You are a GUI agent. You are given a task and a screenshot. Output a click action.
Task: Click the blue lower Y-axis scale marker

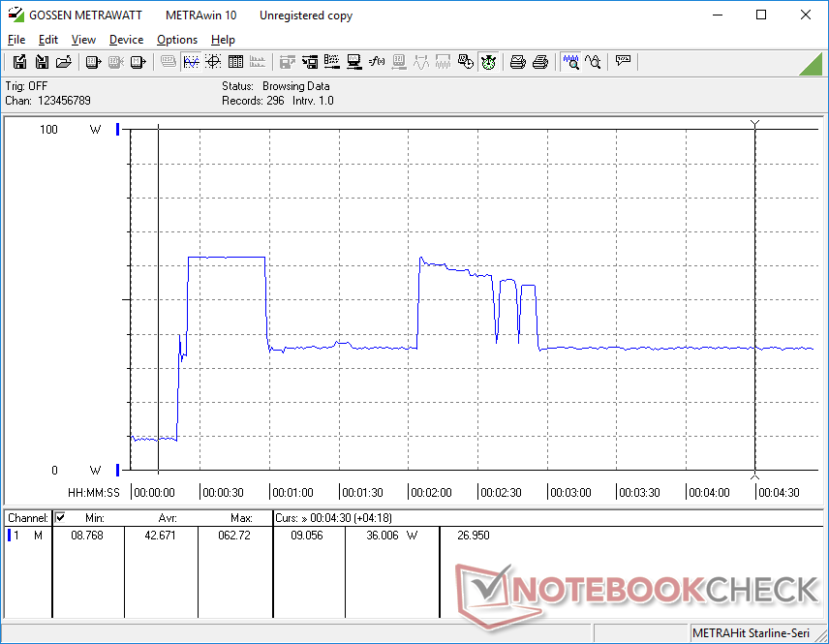pyautogui.click(x=118, y=470)
